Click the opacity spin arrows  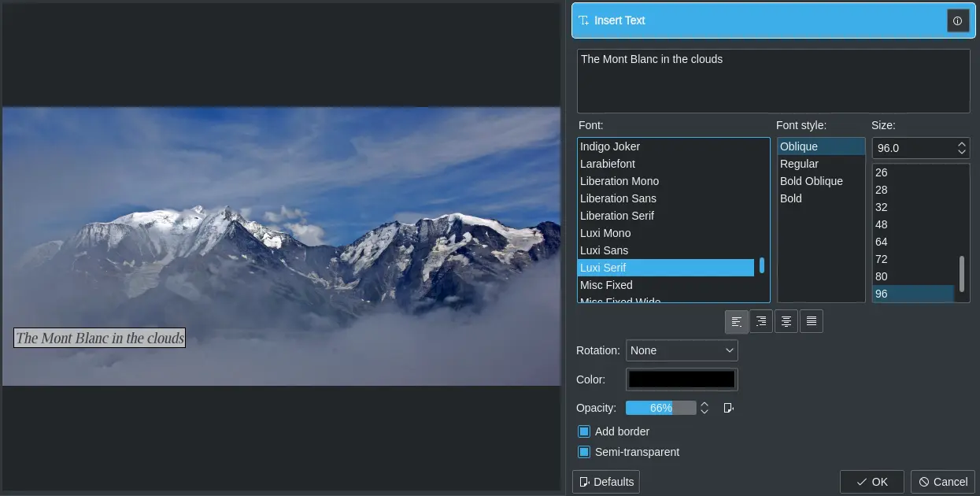(x=704, y=408)
